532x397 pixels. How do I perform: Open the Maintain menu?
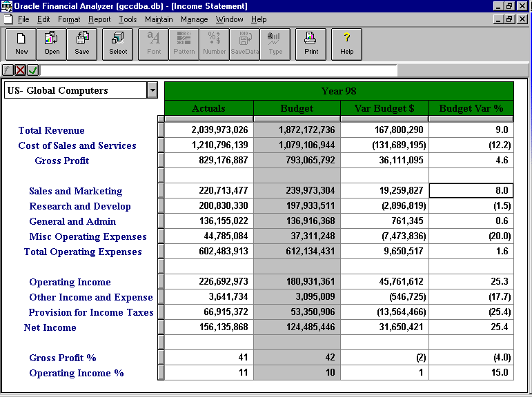click(159, 19)
